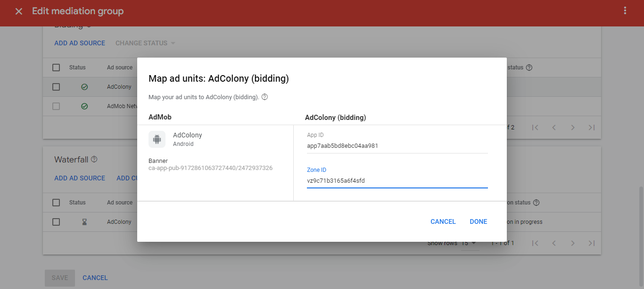Click the green status check for AdMob Network
644x289 pixels.
click(x=84, y=106)
